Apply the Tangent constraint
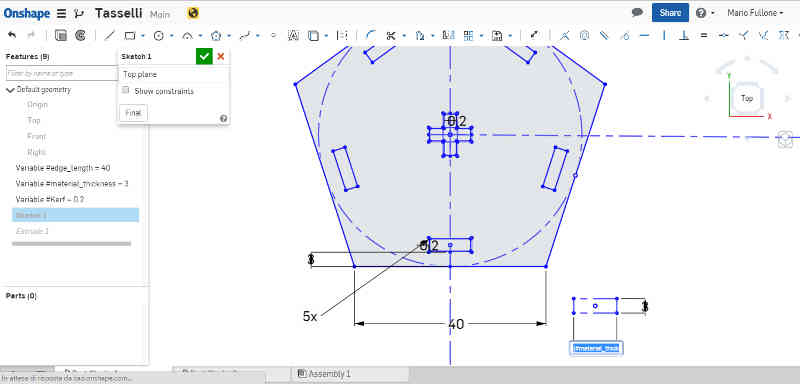Viewport: 800px width, 384px height. tap(626, 36)
